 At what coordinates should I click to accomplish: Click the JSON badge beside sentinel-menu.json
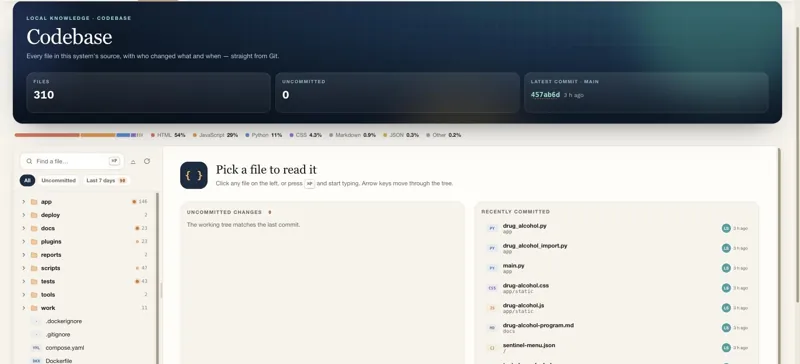pyautogui.click(x=492, y=348)
